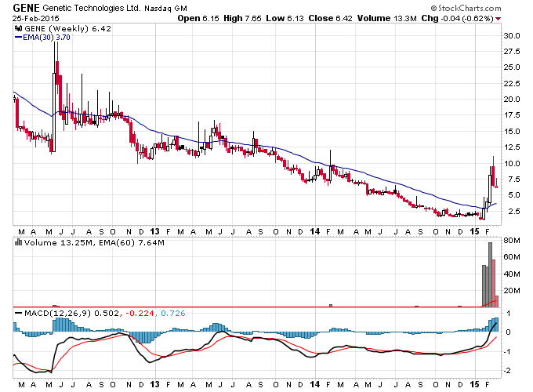
Task: Click the black MACD legend line marker
Action: (19, 313)
